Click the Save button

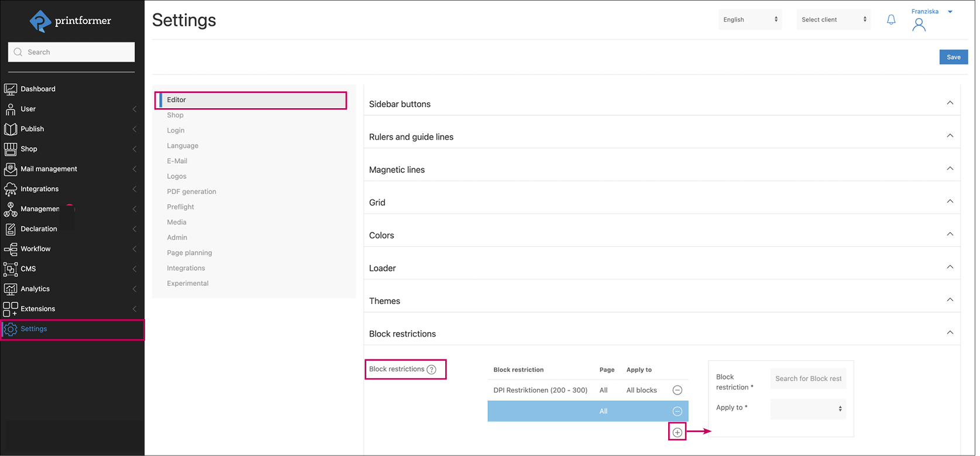(953, 57)
